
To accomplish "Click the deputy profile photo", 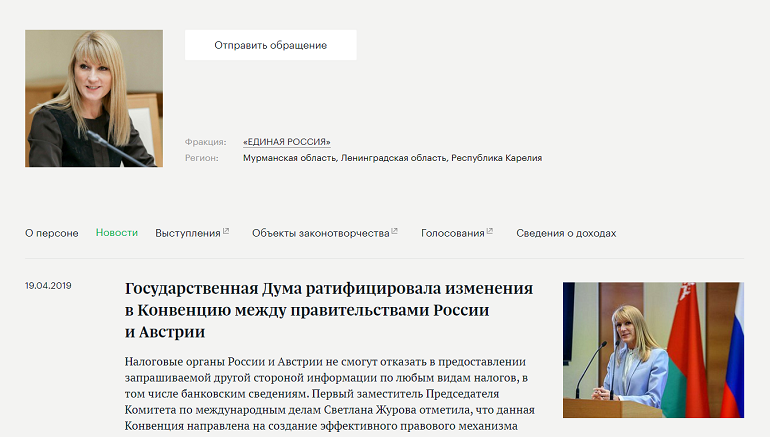I will tap(94, 98).
